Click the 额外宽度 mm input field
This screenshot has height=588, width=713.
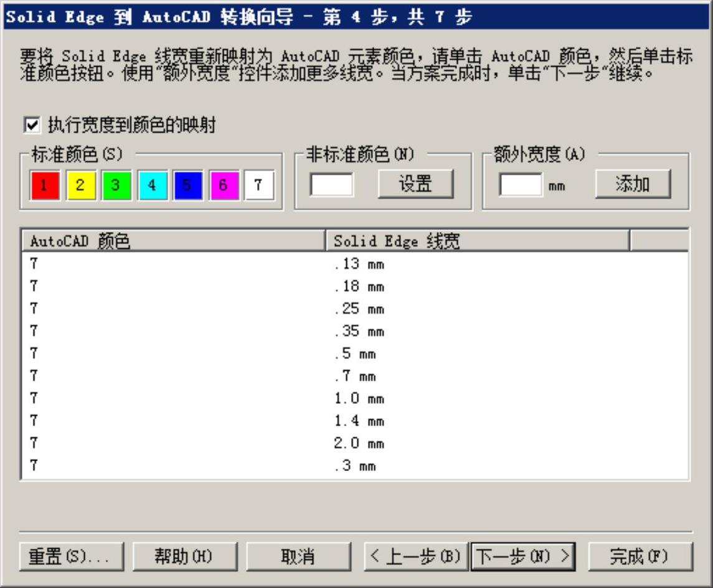coord(521,184)
